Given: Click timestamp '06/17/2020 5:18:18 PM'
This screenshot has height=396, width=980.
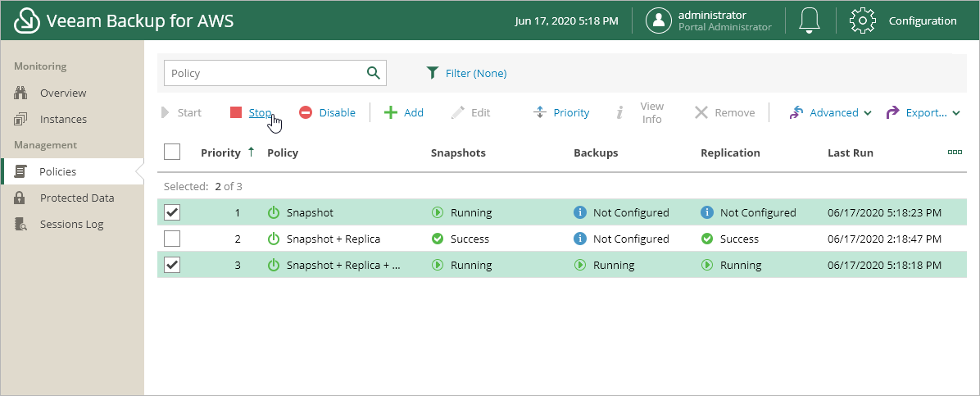Looking at the screenshot, I should coord(884,266).
